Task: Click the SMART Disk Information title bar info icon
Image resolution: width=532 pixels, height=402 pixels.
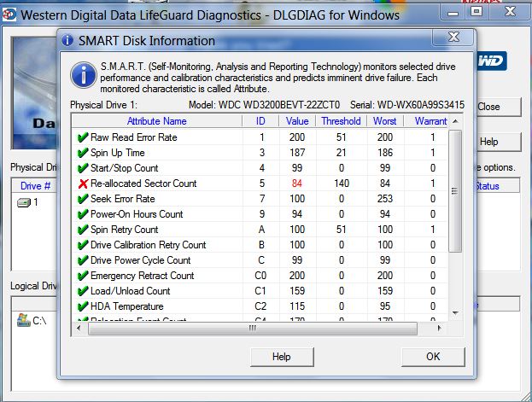Action: click(x=67, y=40)
